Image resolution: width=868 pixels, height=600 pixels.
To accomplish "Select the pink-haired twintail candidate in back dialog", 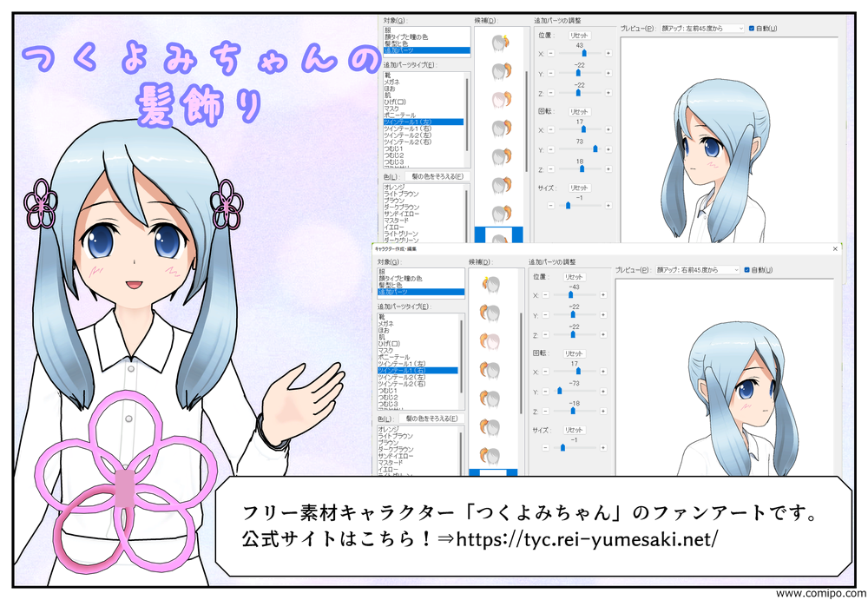I will (x=501, y=100).
